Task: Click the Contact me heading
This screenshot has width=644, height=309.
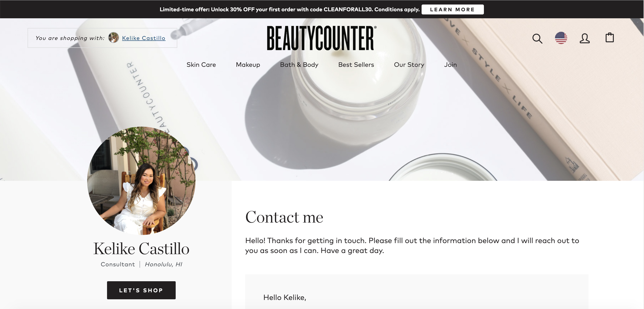Action: click(284, 217)
